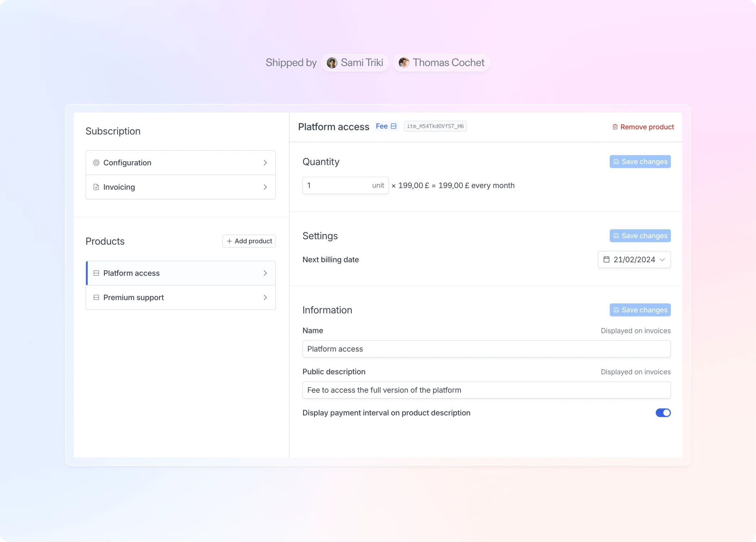Save changes in the Quantity section
The image size is (756, 542).
(x=640, y=162)
